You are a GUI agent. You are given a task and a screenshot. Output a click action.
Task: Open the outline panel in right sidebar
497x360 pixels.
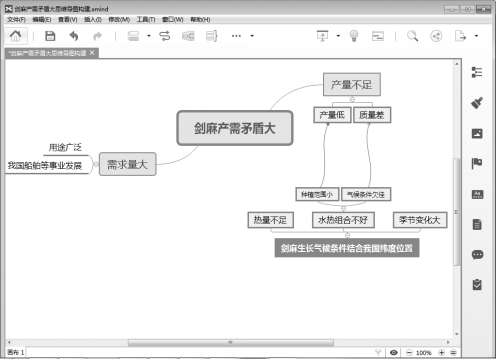(477, 72)
